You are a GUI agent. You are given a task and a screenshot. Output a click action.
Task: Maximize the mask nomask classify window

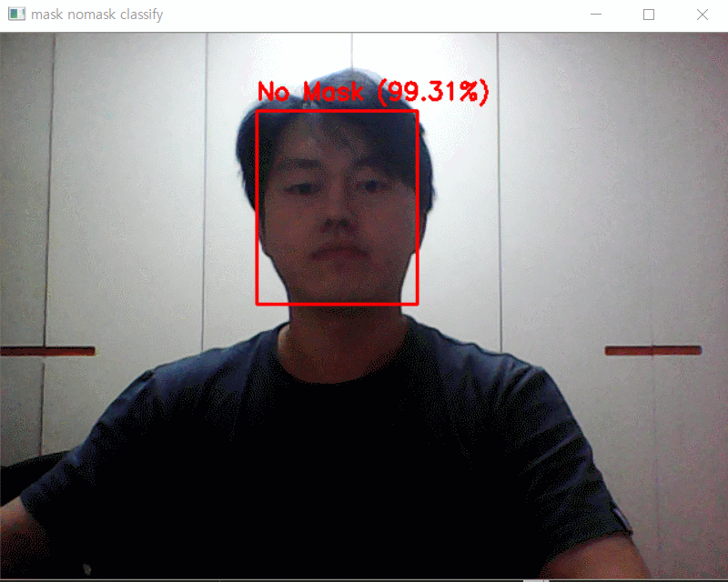click(649, 15)
